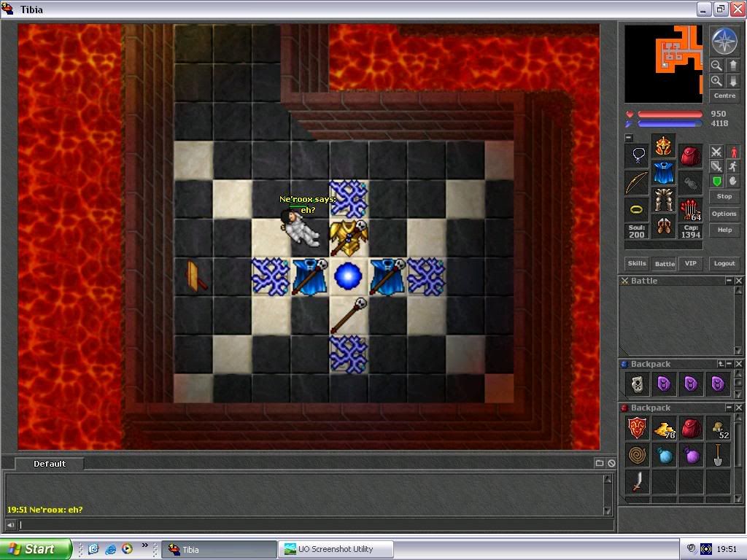Open the red backpack in equipment slot

[690, 155]
